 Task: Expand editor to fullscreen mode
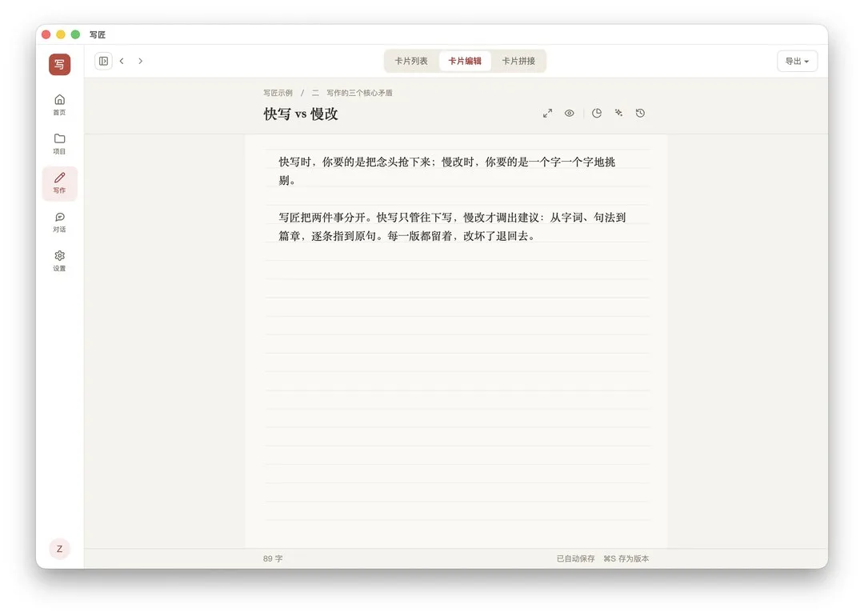tap(547, 114)
